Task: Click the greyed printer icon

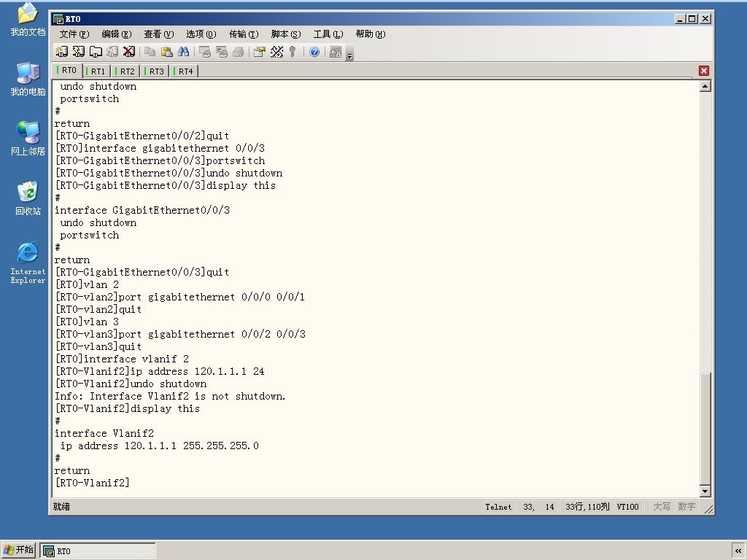Action: tap(239, 52)
